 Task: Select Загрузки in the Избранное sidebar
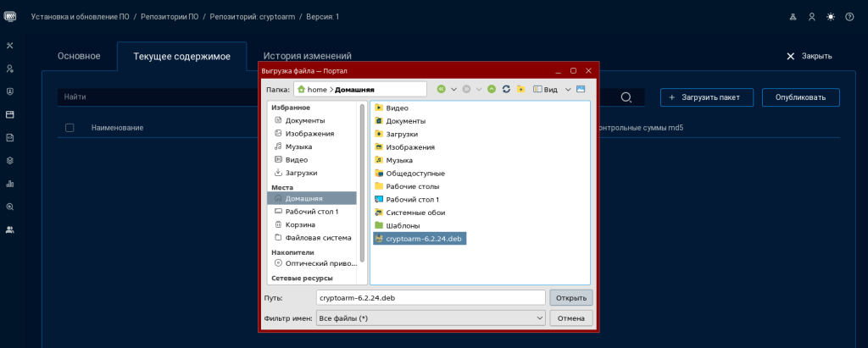[x=301, y=172]
